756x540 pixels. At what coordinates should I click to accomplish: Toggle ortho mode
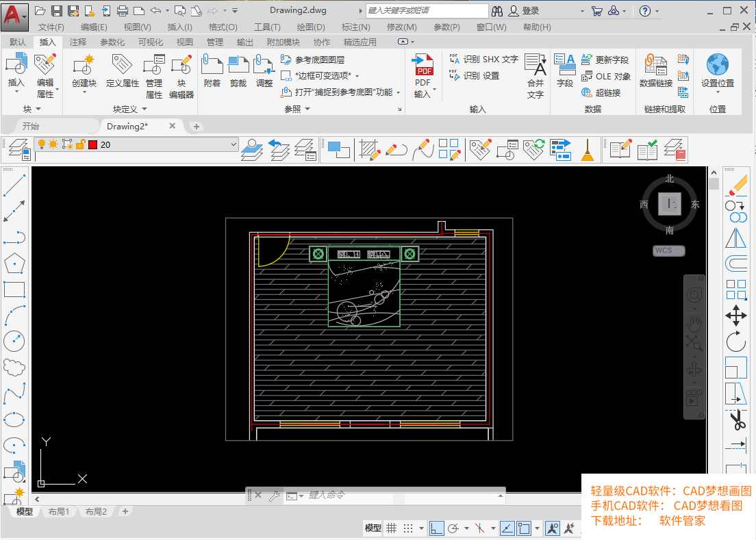(436, 528)
